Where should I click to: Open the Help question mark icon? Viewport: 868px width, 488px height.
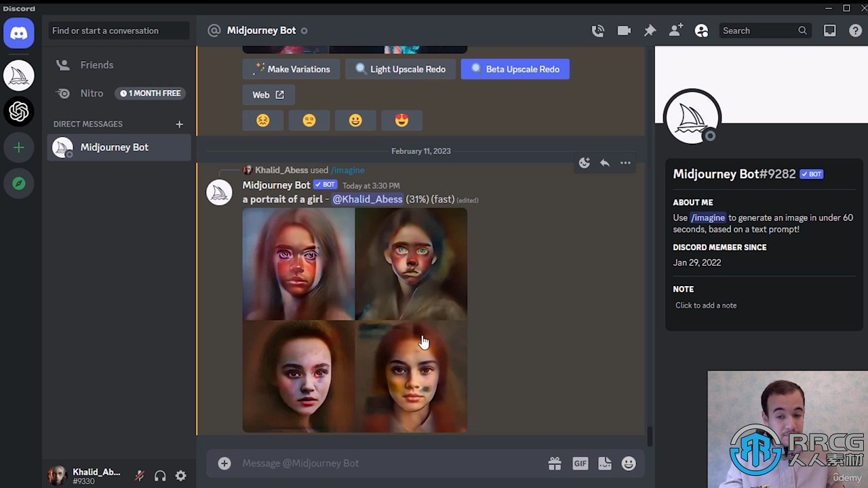[x=856, y=30]
